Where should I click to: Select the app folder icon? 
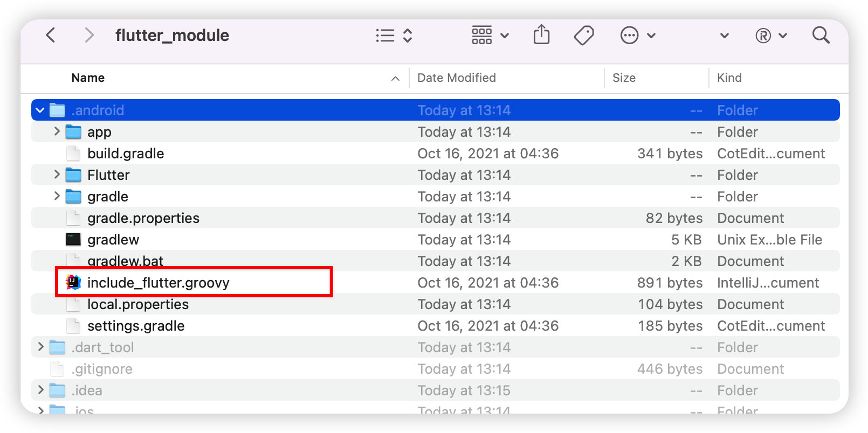click(x=73, y=132)
